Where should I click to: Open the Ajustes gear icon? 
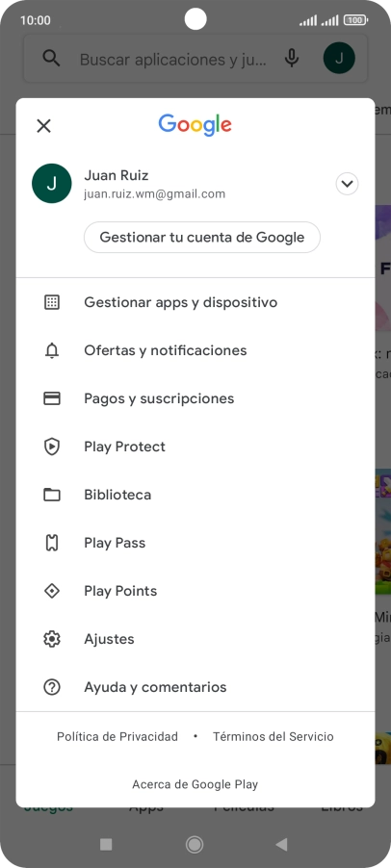pos(52,639)
